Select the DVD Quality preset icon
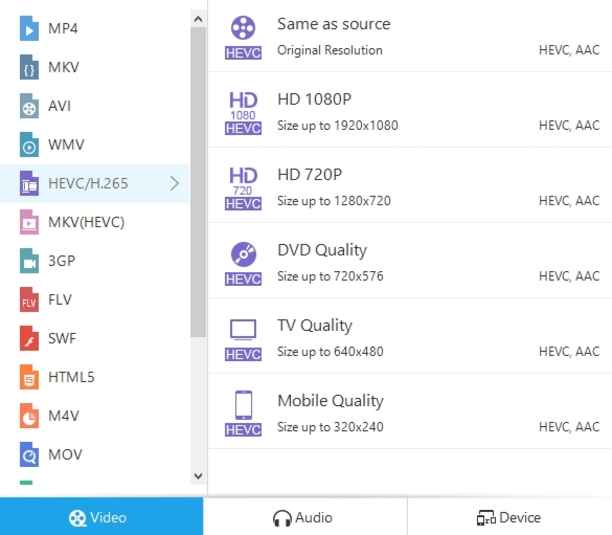The width and height of the screenshot is (612, 535). pyautogui.click(x=243, y=262)
